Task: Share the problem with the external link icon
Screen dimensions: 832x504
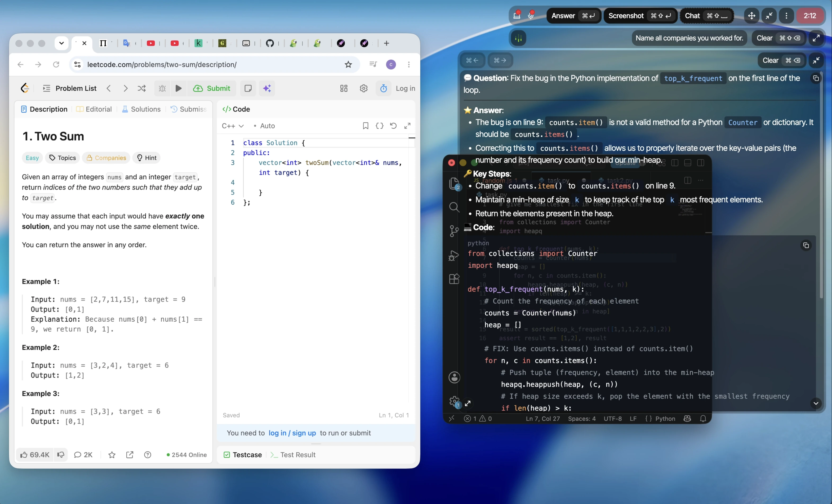Action: pos(130,455)
